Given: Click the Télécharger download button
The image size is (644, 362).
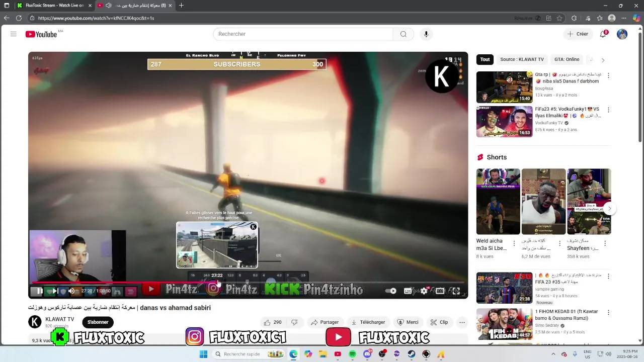Looking at the screenshot, I should (x=368, y=322).
